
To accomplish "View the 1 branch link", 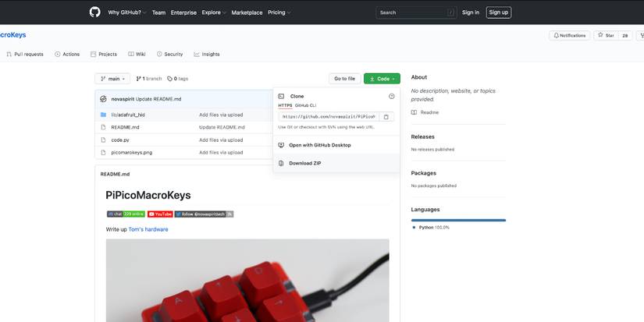I will click(149, 79).
